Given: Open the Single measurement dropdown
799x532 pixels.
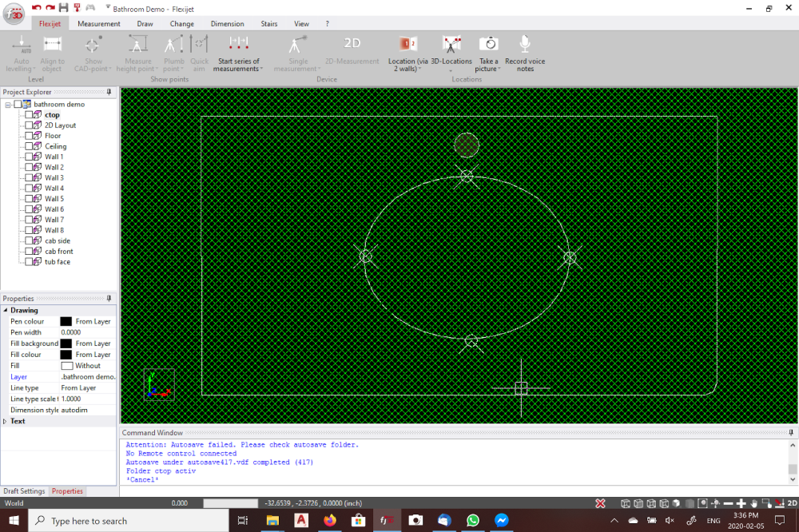Looking at the screenshot, I should point(319,69).
